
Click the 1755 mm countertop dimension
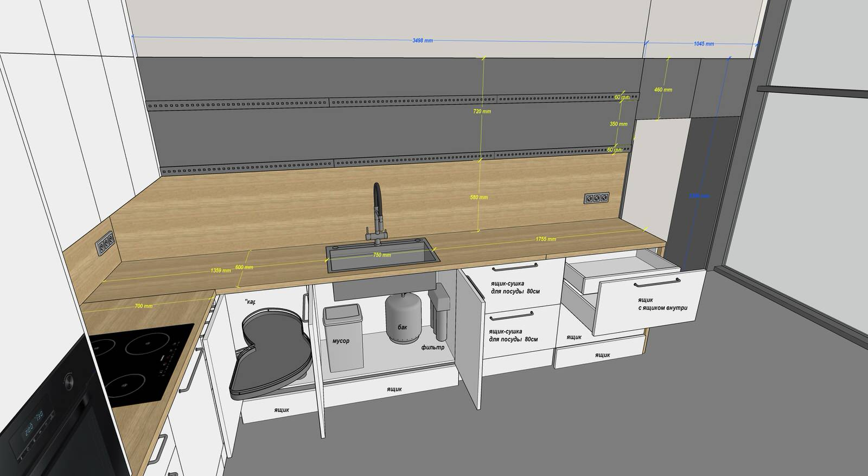pyautogui.click(x=545, y=239)
